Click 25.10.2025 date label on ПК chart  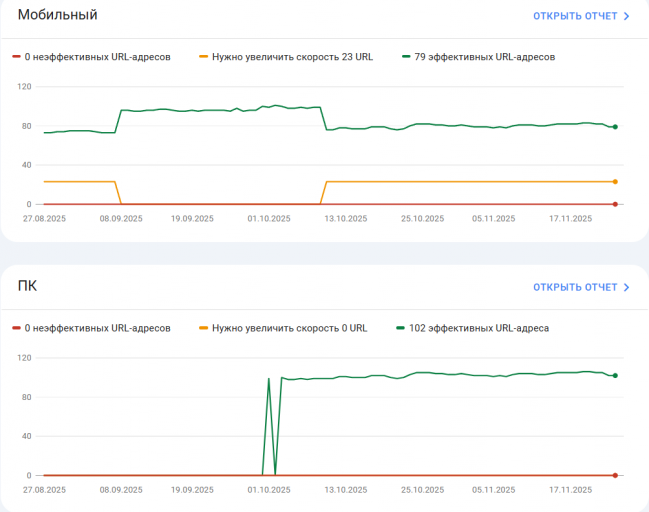click(x=422, y=491)
